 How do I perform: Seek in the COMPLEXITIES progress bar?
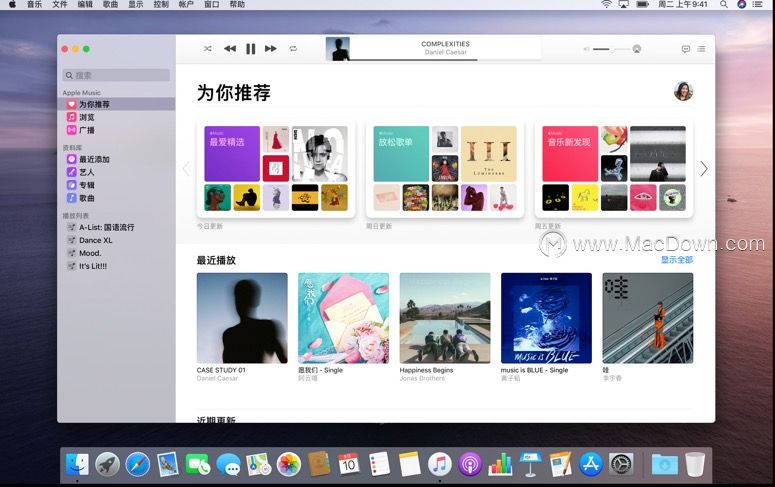coord(445,59)
